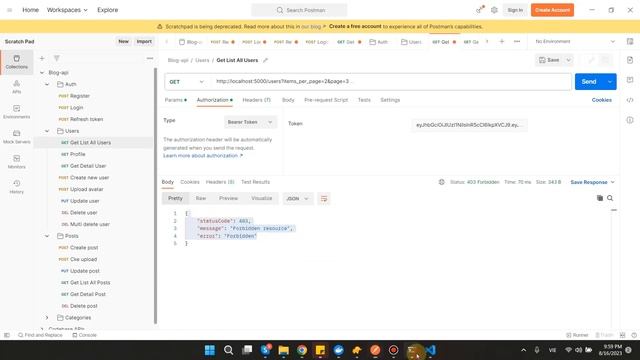Click the request URL input field
Screen dimensions: 640x360
pyautogui.click(x=391, y=82)
